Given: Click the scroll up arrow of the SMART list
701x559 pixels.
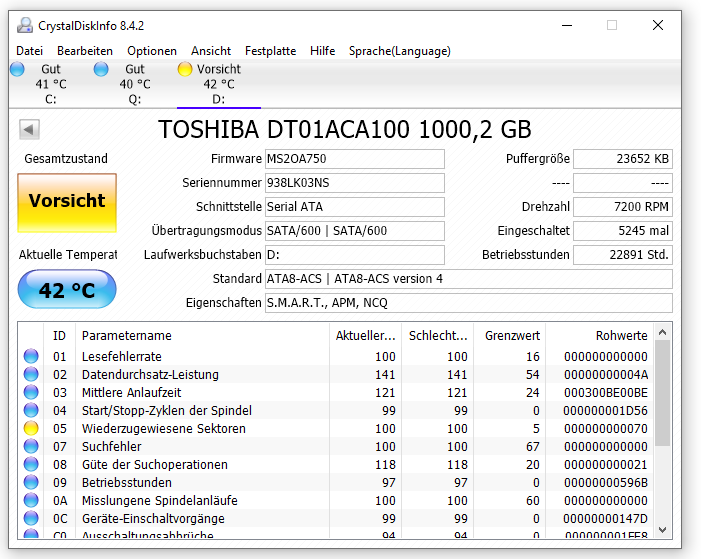Looking at the screenshot, I should click(663, 332).
